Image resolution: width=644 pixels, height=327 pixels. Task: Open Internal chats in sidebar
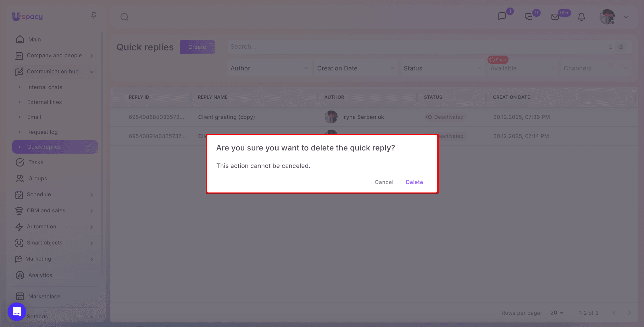pyautogui.click(x=45, y=87)
